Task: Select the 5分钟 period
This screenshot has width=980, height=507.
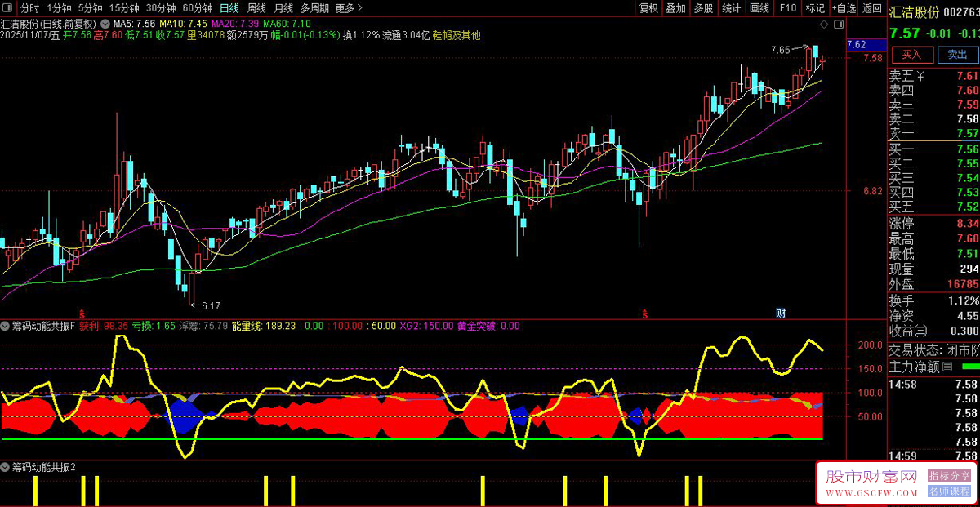Action: click(x=90, y=8)
